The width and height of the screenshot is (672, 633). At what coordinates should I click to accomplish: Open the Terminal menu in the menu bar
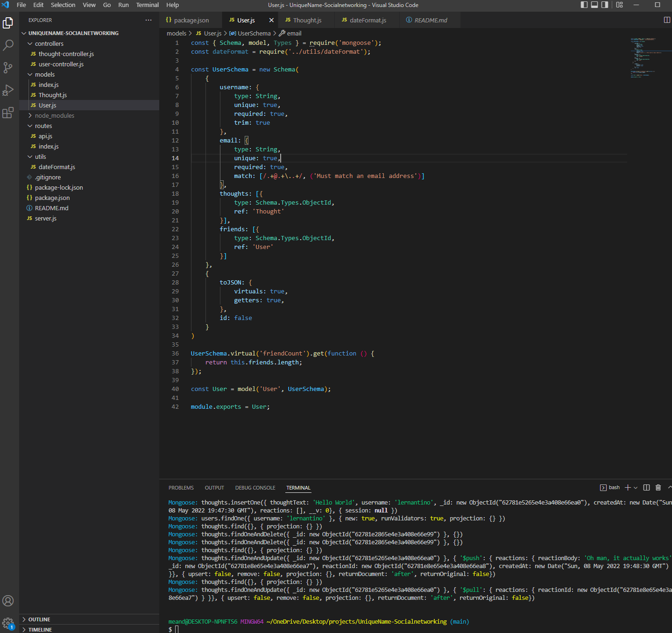tap(147, 5)
